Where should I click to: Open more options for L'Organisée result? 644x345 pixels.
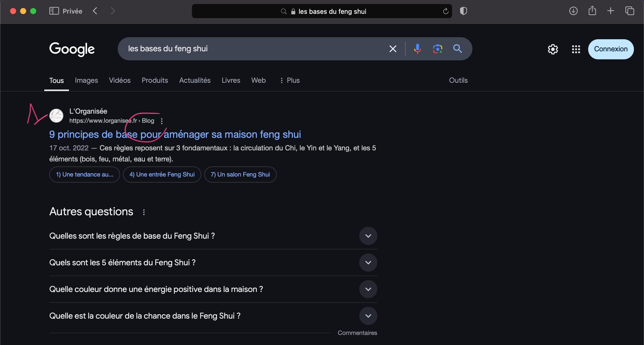pos(162,121)
